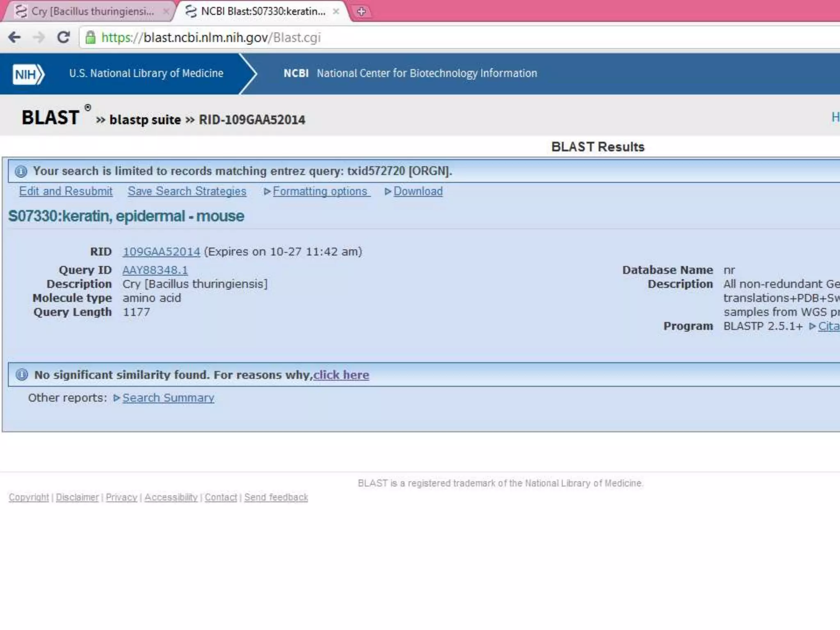The width and height of the screenshot is (840, 630).
Task: Expand Formatting options triangle
Action: (267, 192)
